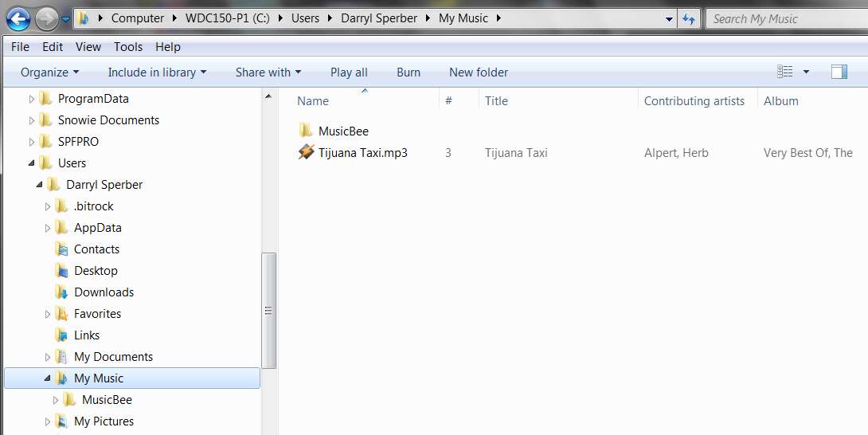Select the Desktop folder in the tree
This screenshot has height=435, width=868.
coord(96,271)
